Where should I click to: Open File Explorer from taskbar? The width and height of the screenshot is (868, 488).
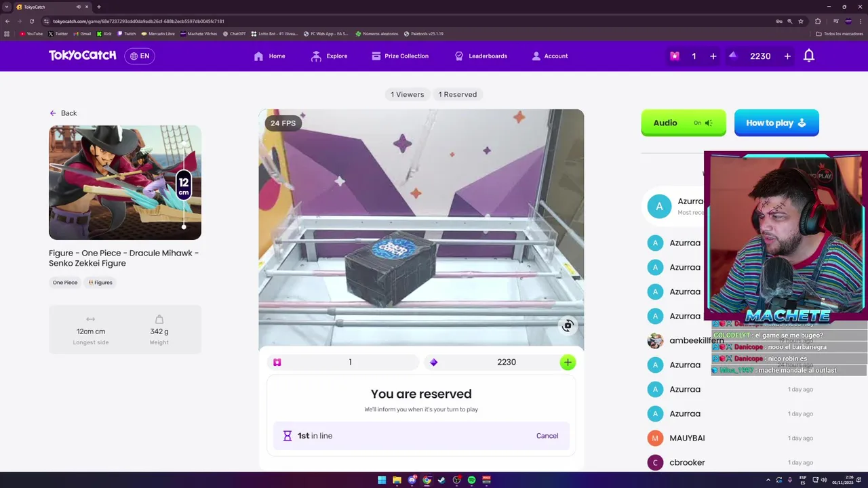tap(397, 480)
